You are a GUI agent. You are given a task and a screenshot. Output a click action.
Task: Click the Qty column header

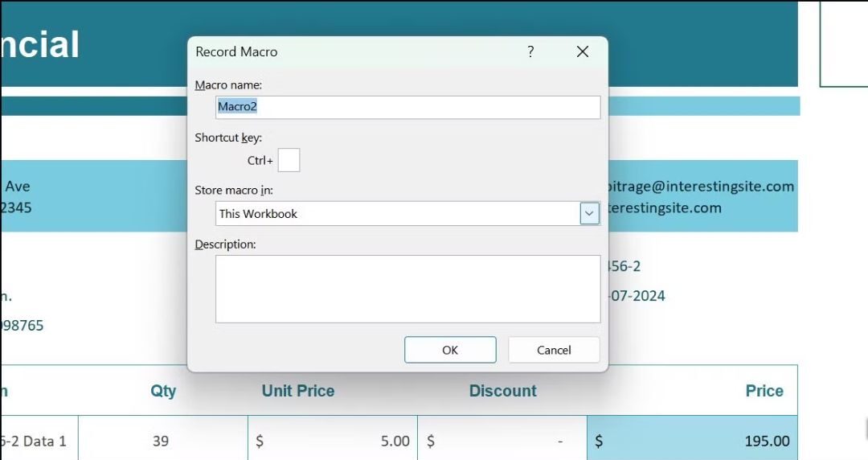(163, 391)
